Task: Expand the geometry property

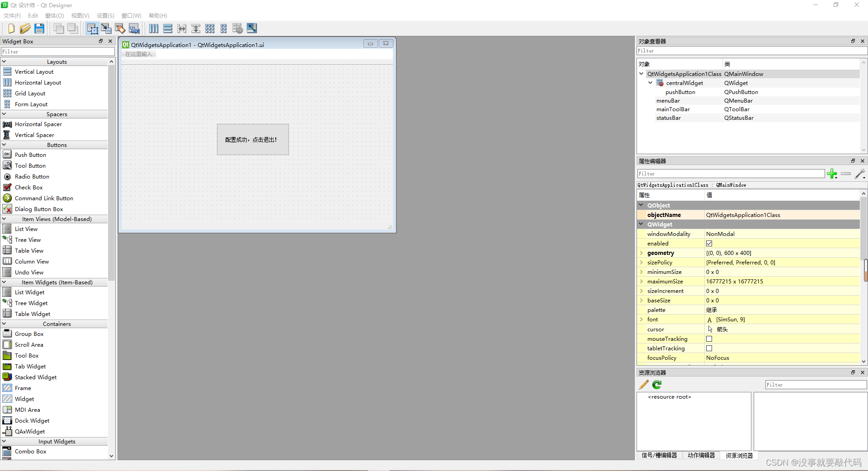Action: coord(641,253)
